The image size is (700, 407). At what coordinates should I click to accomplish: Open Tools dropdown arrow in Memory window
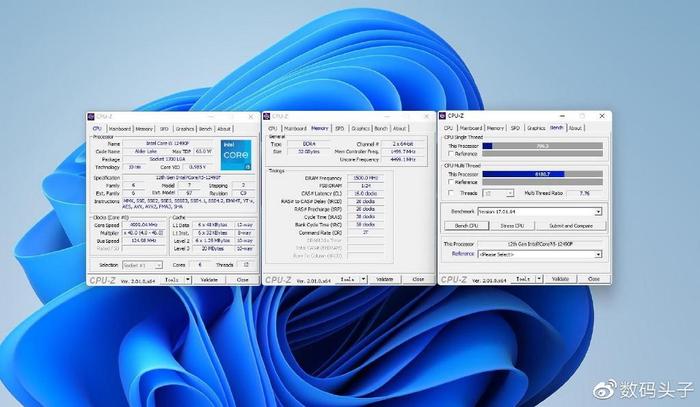click(x=363, y=279)
